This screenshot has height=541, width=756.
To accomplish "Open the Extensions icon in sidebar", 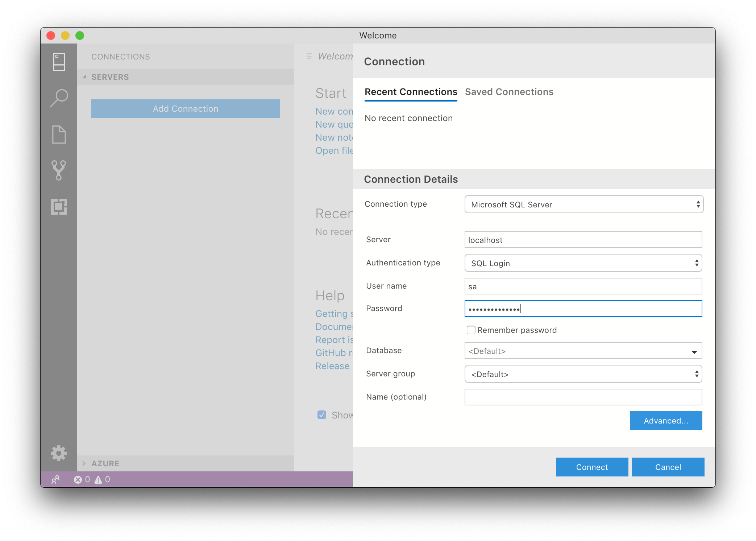I will (59, 206).
